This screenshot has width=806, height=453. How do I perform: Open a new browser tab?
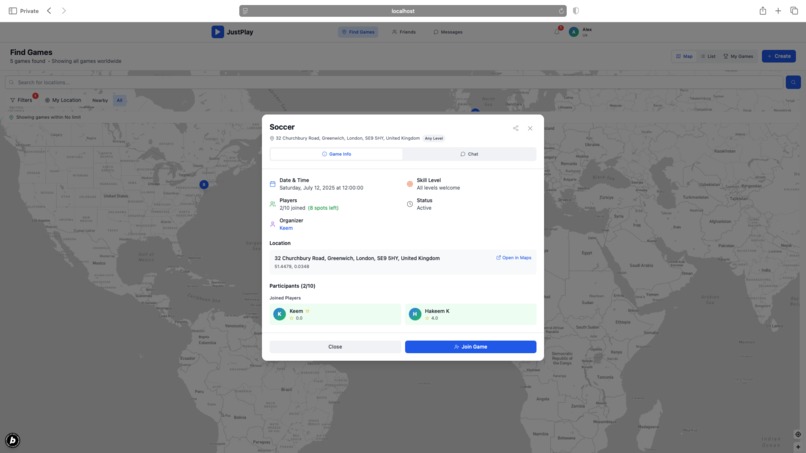778,11
